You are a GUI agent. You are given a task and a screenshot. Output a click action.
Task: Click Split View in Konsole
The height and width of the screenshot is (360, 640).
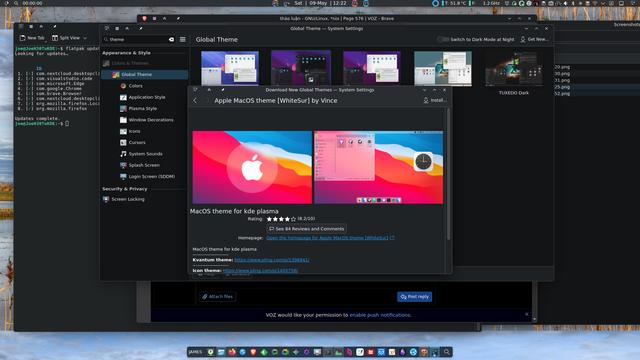point(66,38)
